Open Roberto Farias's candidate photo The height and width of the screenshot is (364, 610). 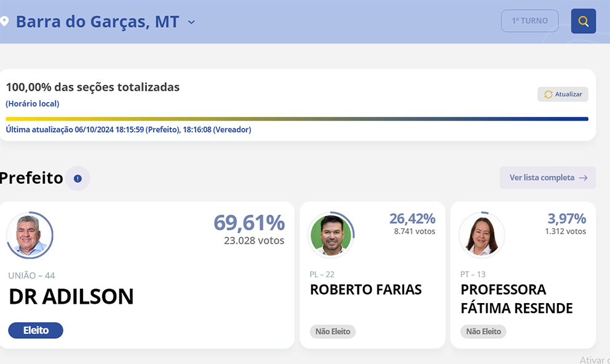tap(331, 235)
